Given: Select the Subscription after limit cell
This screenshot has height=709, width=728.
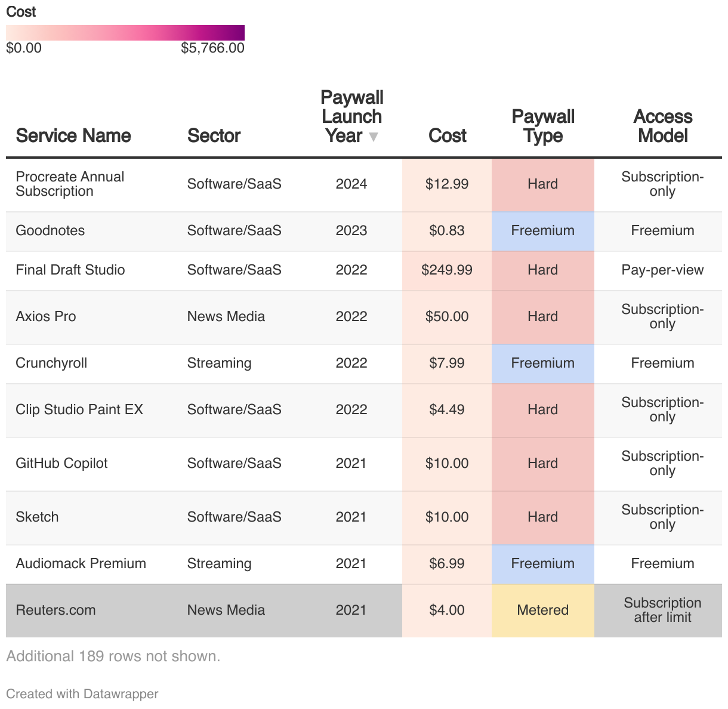Looking at the screenshot, I should (662, 610).
